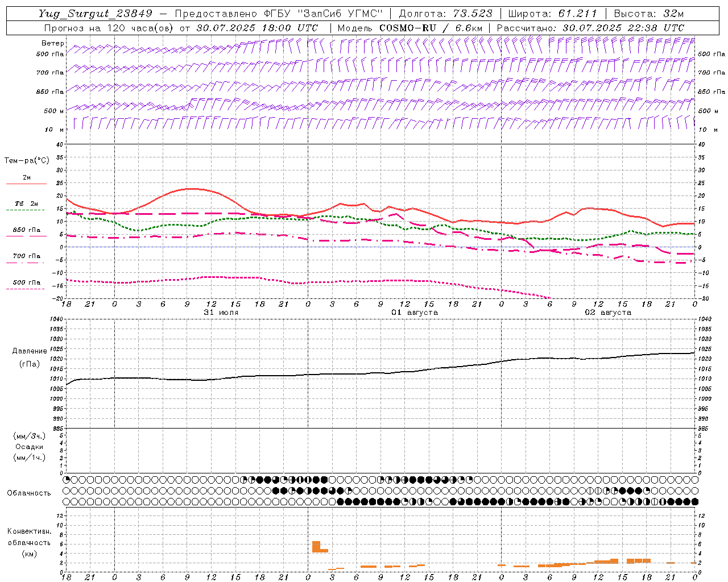
Task: Click the tallest orange convective cloud bar
Action: (316, 547)
